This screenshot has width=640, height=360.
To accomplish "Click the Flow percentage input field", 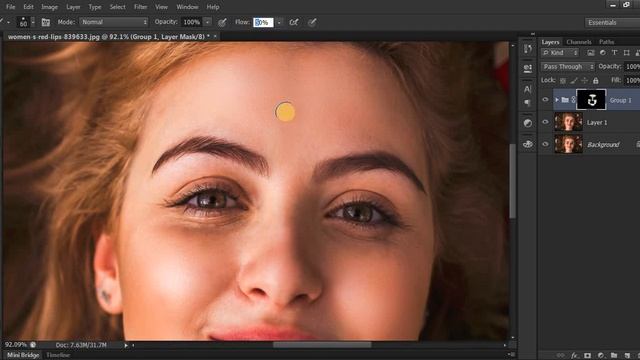I will coord(263,22).
